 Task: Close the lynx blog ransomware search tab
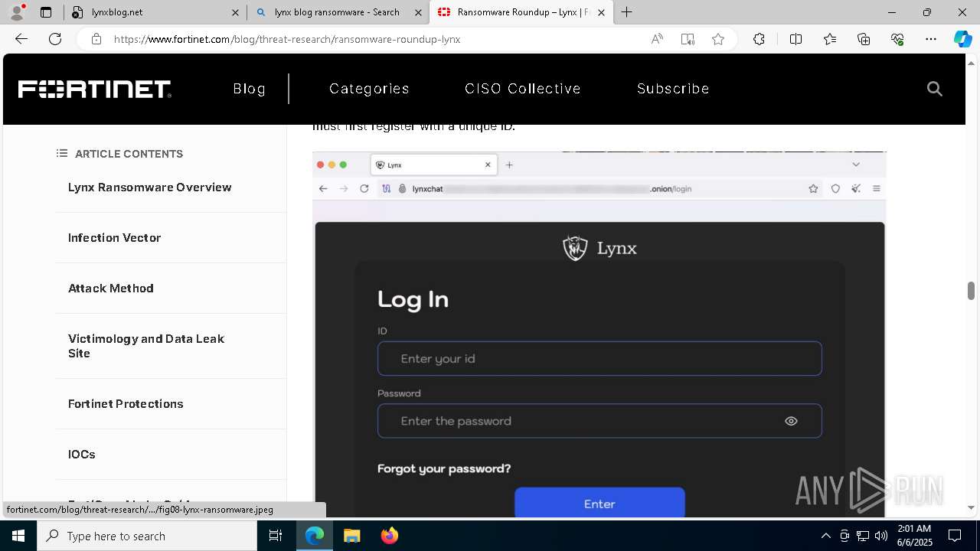[419, 12]
